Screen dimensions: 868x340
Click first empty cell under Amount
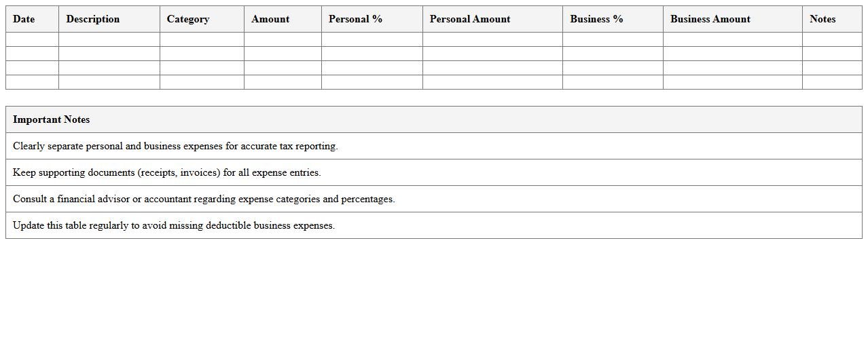283,39
